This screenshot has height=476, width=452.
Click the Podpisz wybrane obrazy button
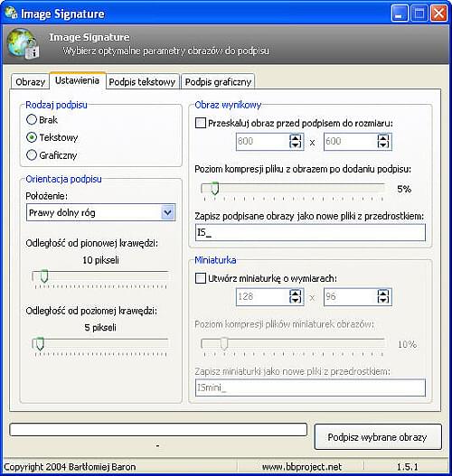click(378, 437)
